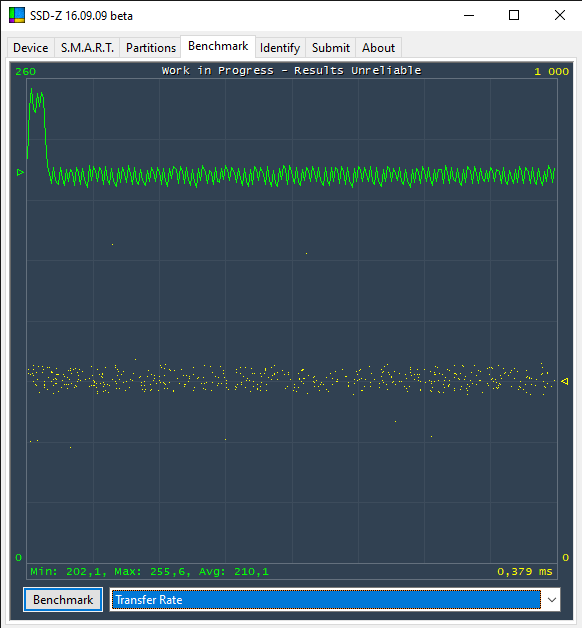
Task: Click the yellow 0 label at axis bottom
Action: tap(565, 558)
